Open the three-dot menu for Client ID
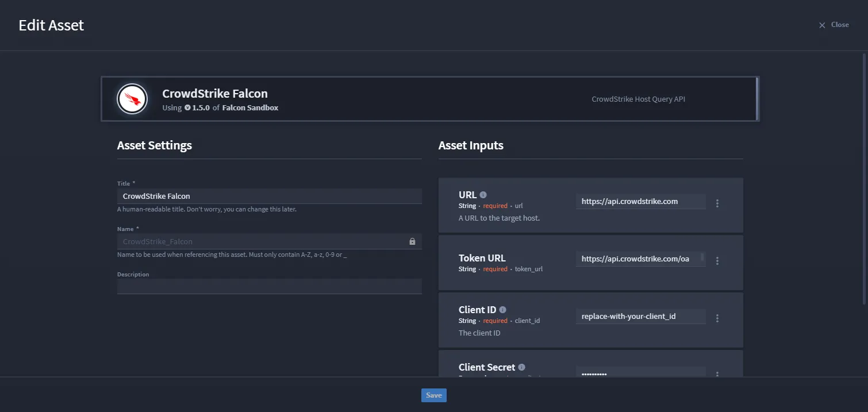The width and height of the screenshot is (868, 412). tap(717, 318)
